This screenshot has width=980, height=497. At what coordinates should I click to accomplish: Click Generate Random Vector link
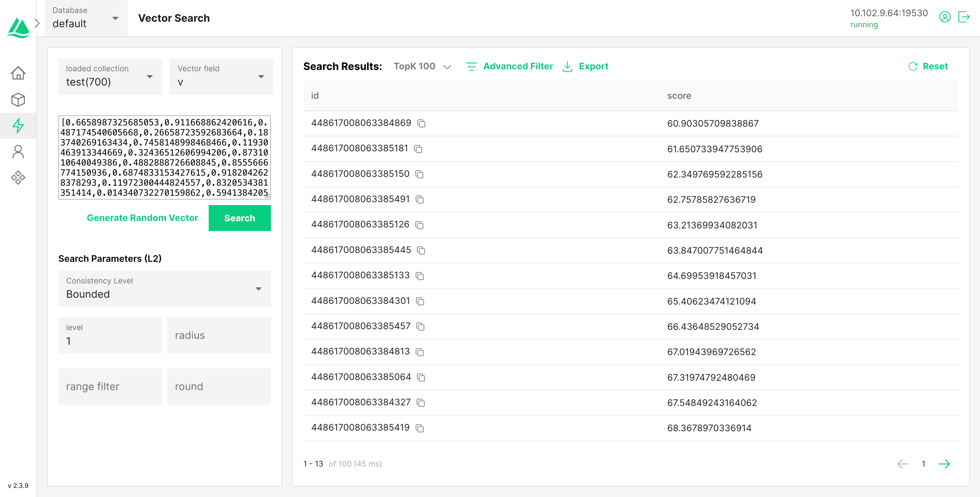[x=142, y=218]
